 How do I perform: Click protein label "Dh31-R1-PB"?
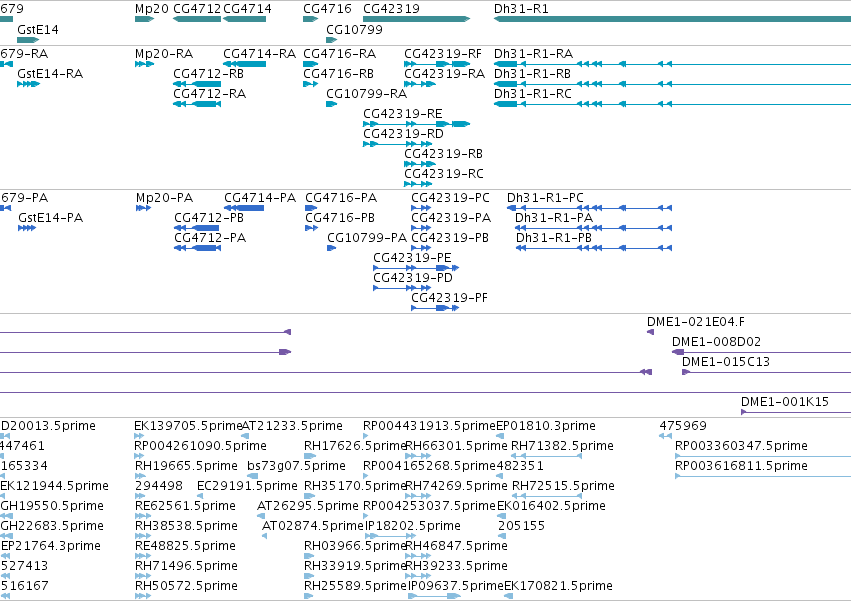pyautogui.click(x=554, y=238)
